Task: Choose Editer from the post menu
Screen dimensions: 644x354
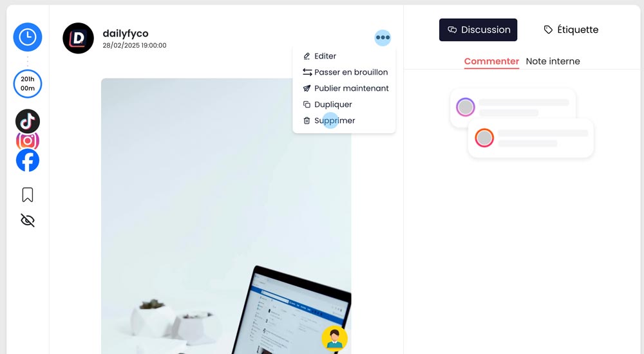Action: 344,56
